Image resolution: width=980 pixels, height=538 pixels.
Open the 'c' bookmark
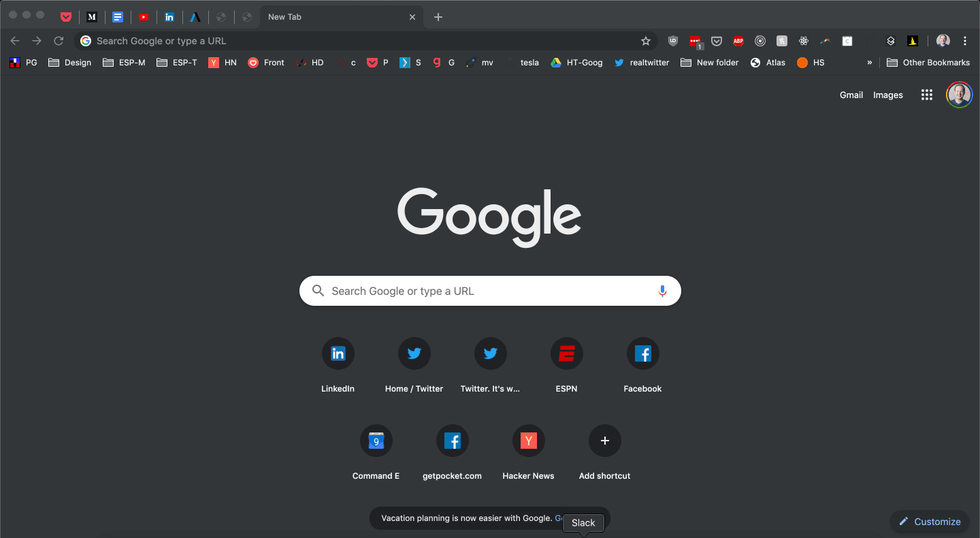(x=345, y=63)
